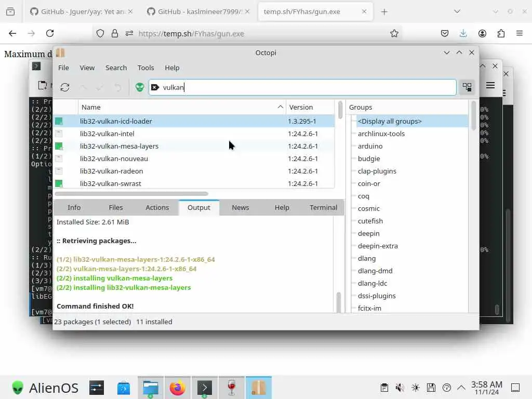532x399 pixels.
Task: Switch to the Files tab
Action: (x=116, y=208)
